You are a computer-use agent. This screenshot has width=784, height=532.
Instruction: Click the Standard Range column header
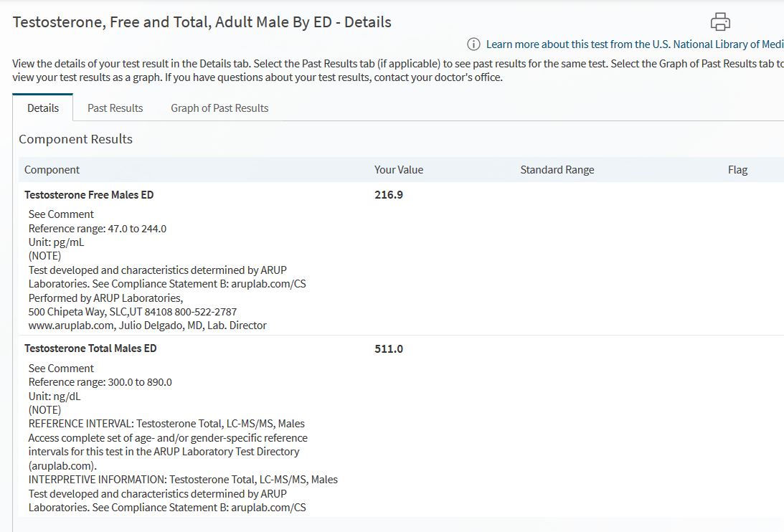pyautogui.click(x=557, y=170)
